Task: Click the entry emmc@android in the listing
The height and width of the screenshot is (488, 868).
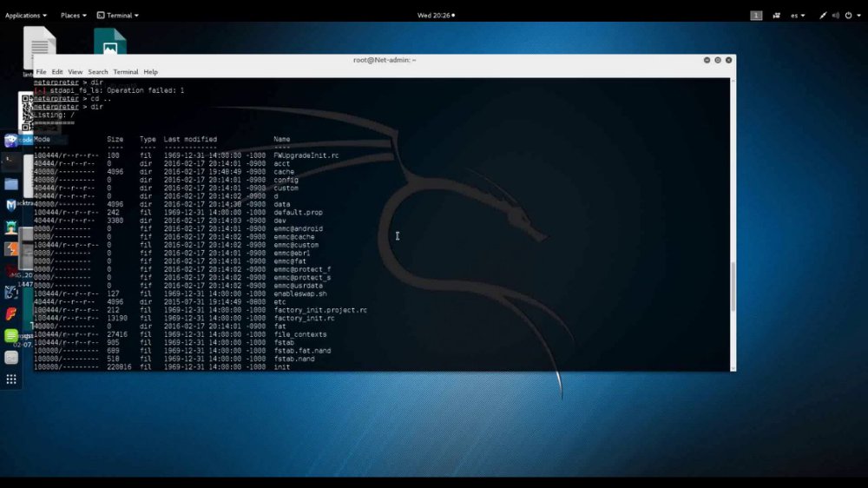Action: [x=299, y=228]
